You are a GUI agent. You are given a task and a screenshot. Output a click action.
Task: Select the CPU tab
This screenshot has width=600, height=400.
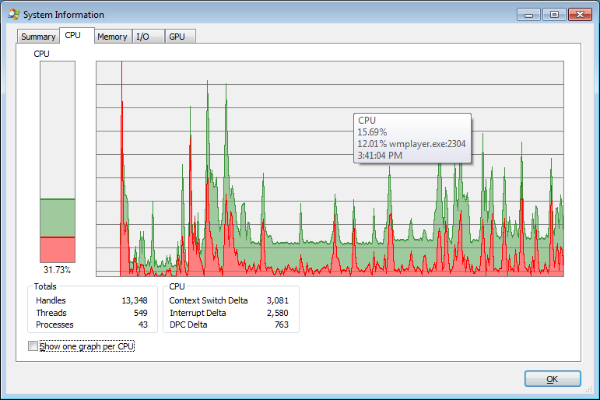(x=76, y=36)
